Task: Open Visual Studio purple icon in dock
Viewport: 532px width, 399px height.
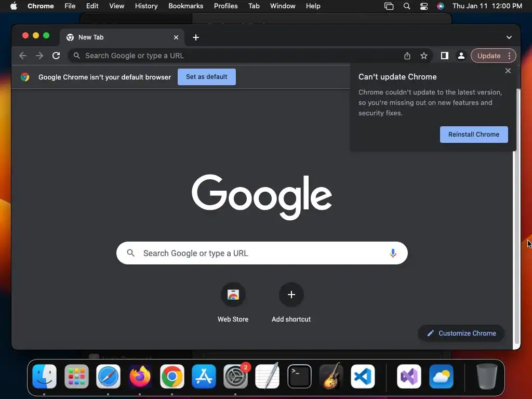Action: 409,376
